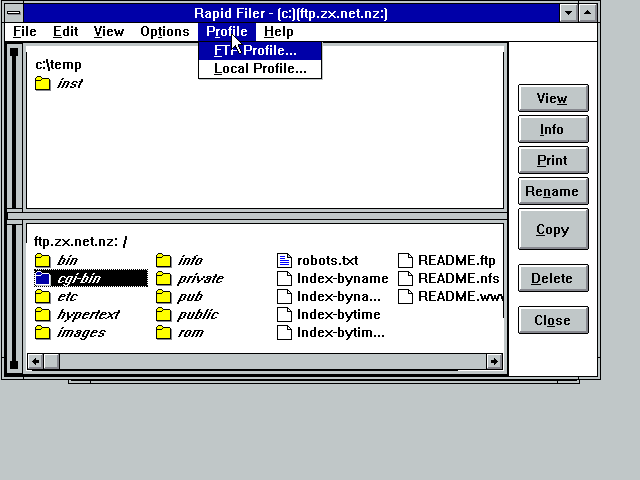
Task: Open the View menu
Action: [x=109, y=31]
